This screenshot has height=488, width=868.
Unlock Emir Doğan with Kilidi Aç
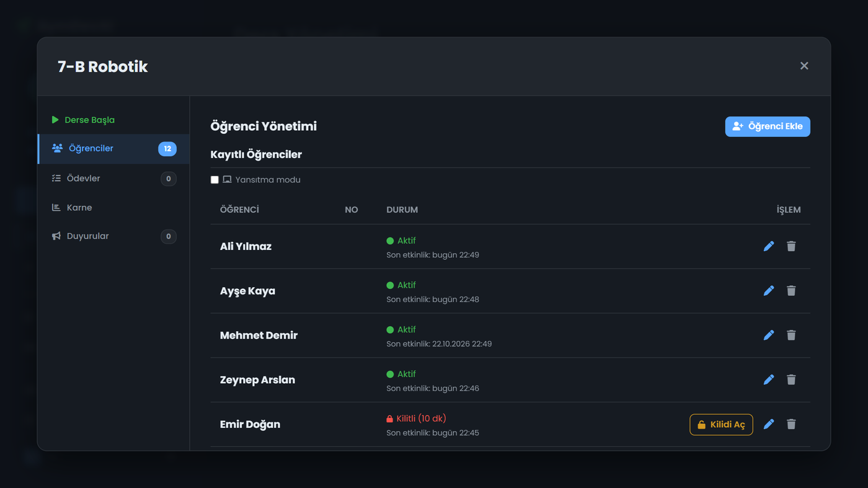coord(721,425)
